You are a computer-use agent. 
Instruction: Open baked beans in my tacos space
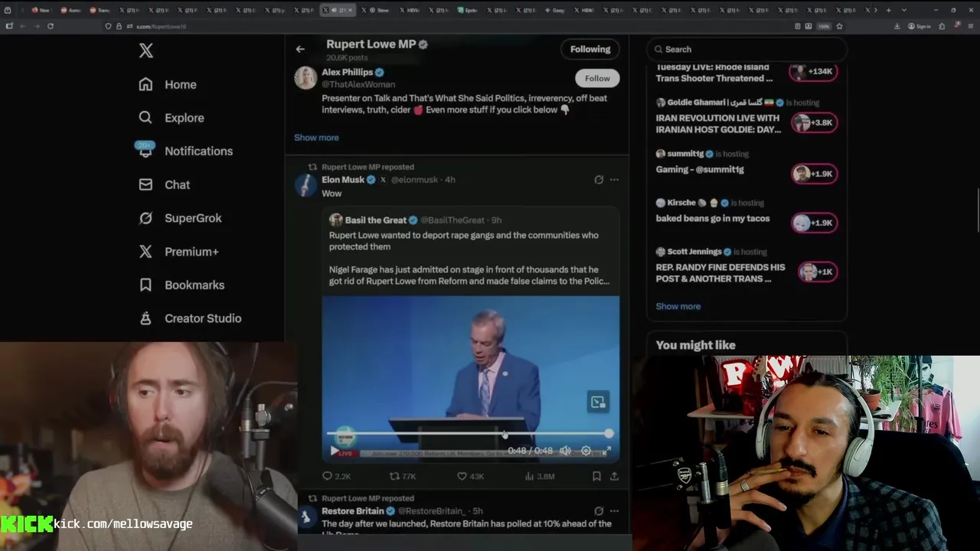712,219
